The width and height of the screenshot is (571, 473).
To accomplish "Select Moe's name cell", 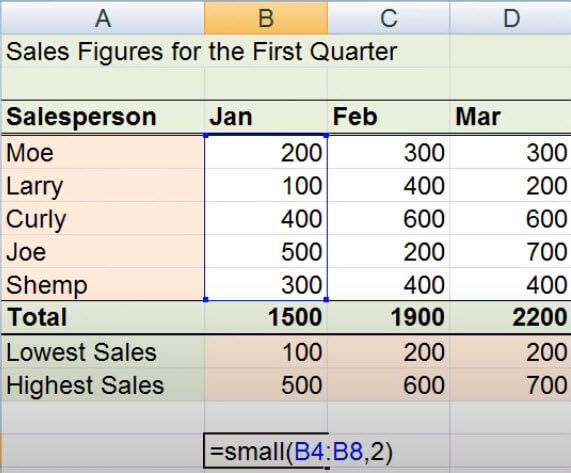I will [x=103, y=153].
